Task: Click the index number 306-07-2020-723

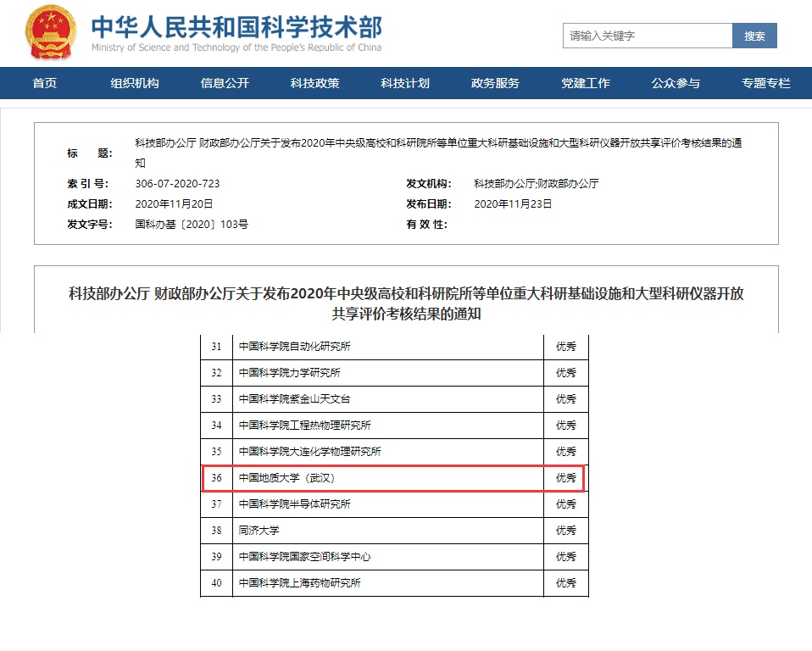Action: point(177,183)
